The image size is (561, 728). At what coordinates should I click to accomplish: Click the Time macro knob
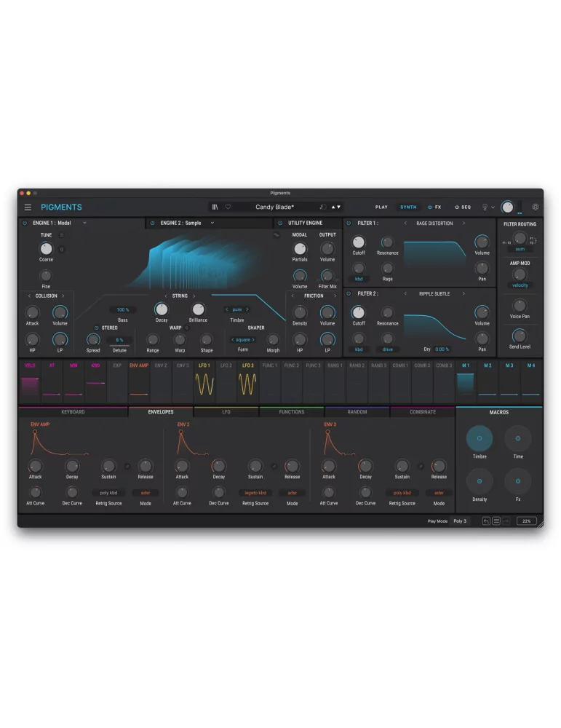tap(518, 438)
